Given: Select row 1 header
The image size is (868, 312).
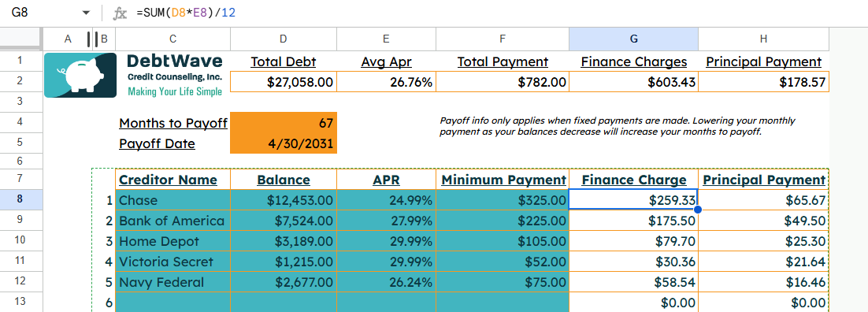Looking at the screenshot, I should click(21, 60).
